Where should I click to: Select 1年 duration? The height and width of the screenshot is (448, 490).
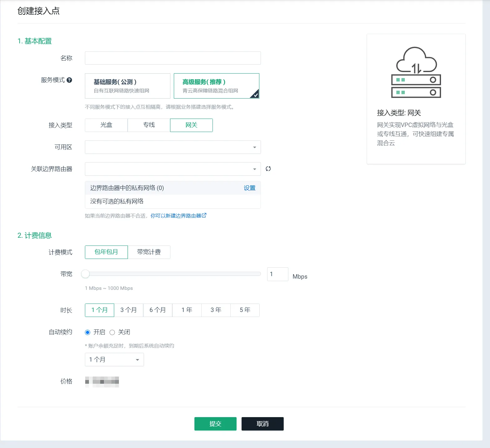[187, 310]
